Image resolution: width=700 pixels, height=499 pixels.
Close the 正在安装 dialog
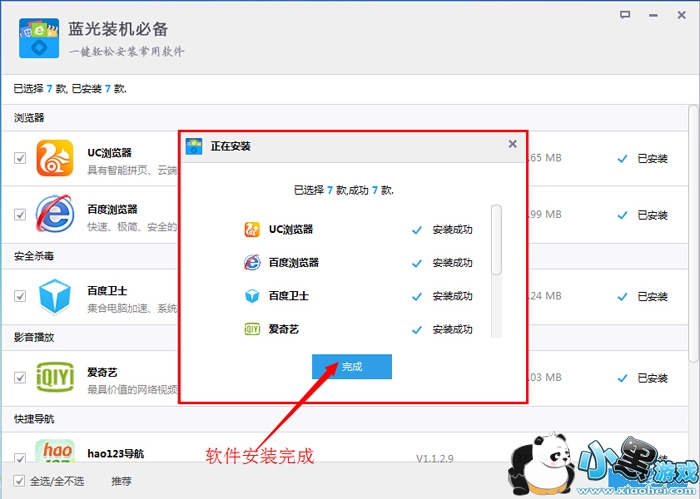(512, 144)
